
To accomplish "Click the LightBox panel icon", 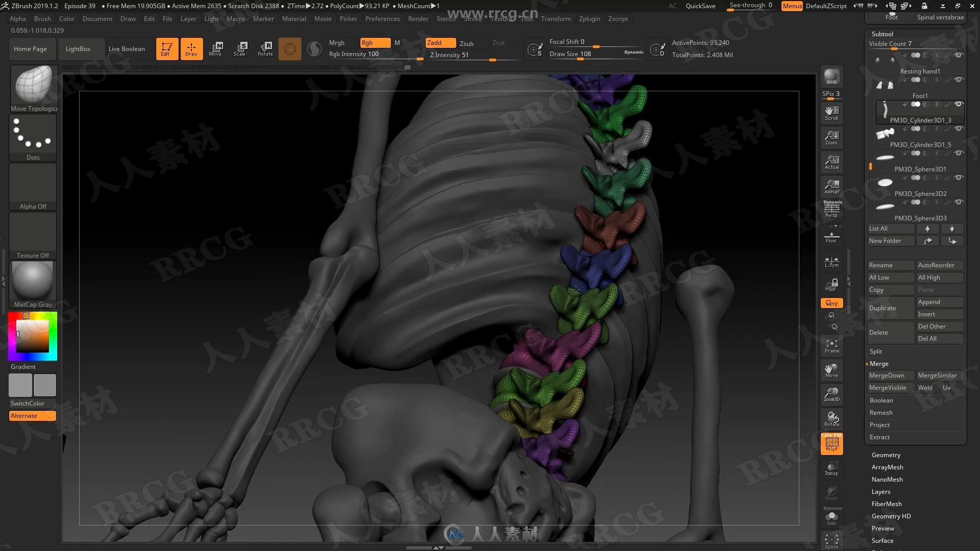I will [78, 48].
